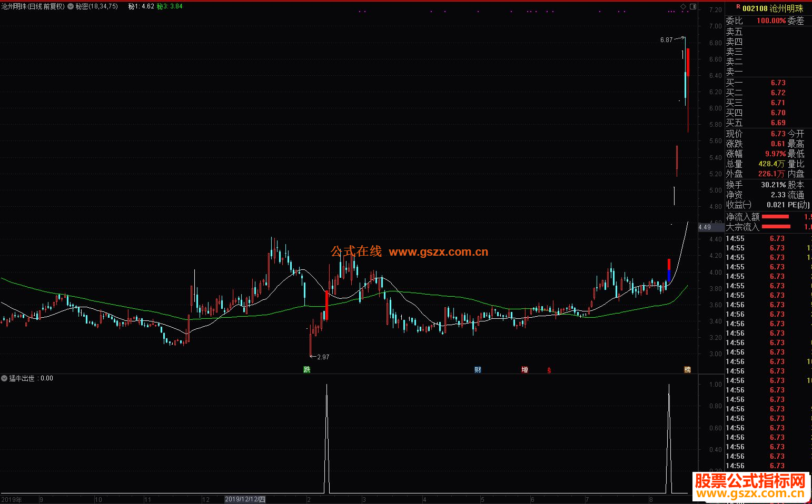Select the 买五 bid at 6.69
Screen dimensions: 812x504
click(x=768, y=123)
